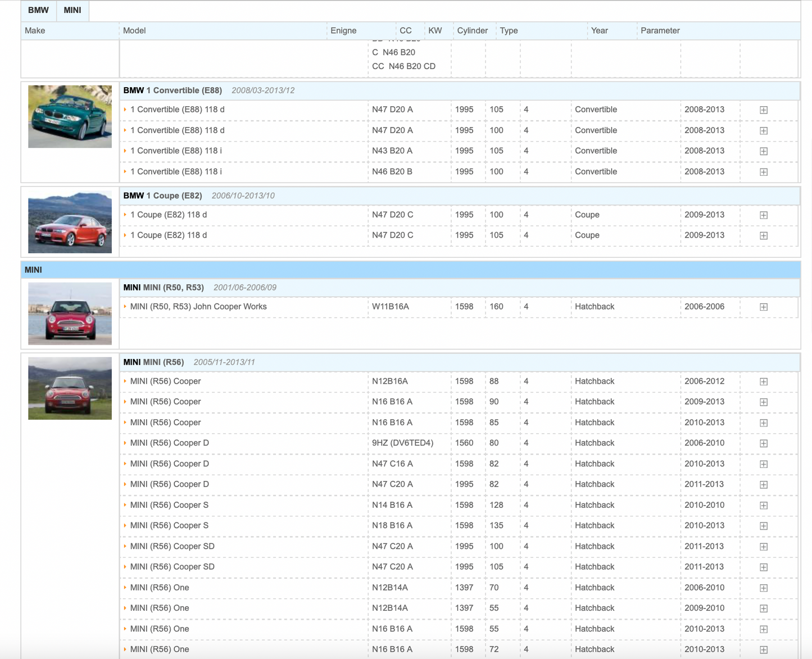Select 'C N46 B20' engine text at top
Image resolution: width=812 pixels, height=659 pixels.
point(393,52)
